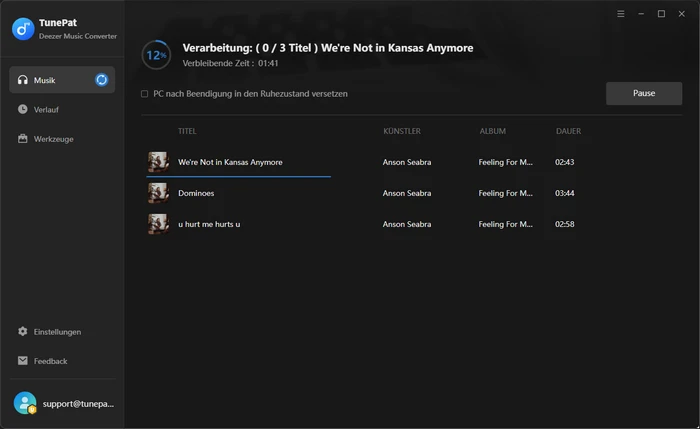700x429 pixels.
Task: Click the support@tunepa... account label
Action: pyautogui.click(x=78, y=404)
